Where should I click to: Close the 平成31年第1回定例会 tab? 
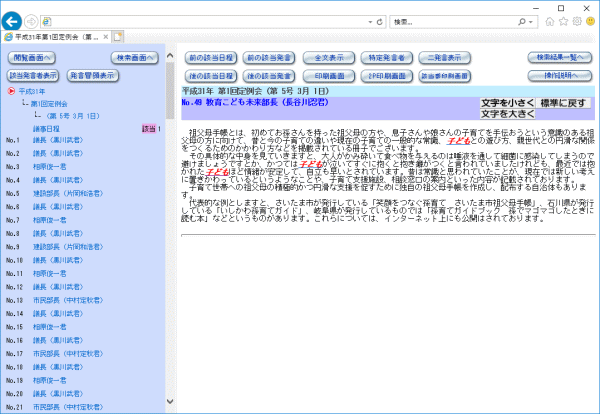106,37
